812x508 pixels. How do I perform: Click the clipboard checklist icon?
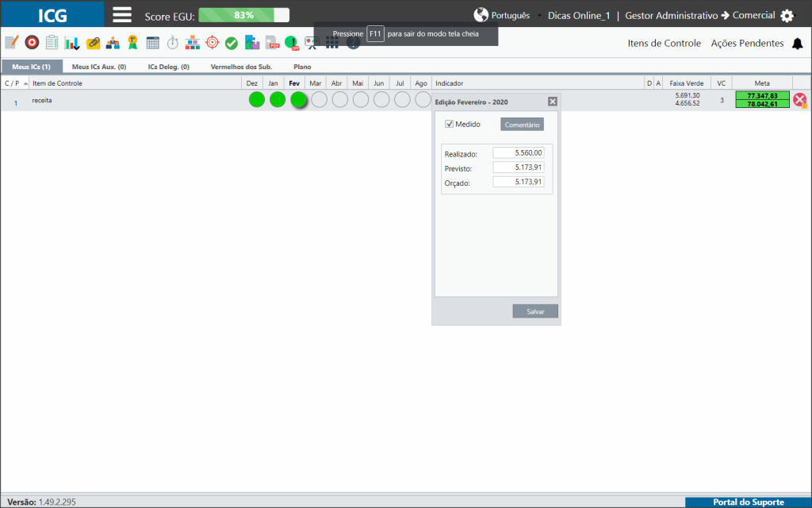(x=52, y=43)
